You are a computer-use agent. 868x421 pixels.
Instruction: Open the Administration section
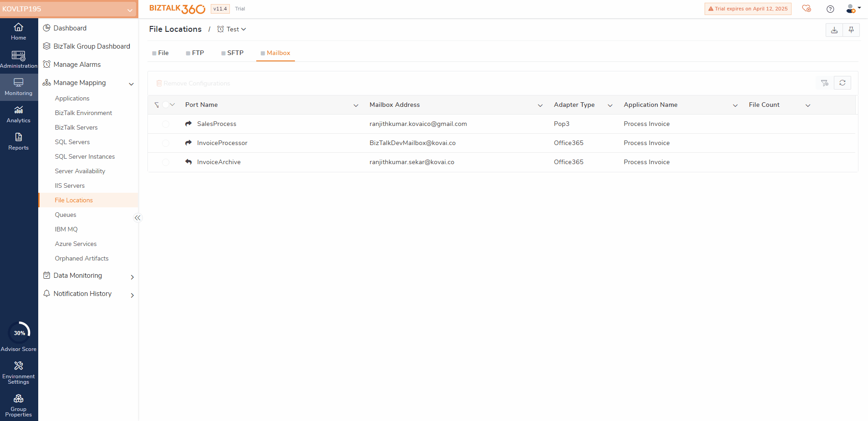[19, 60]
